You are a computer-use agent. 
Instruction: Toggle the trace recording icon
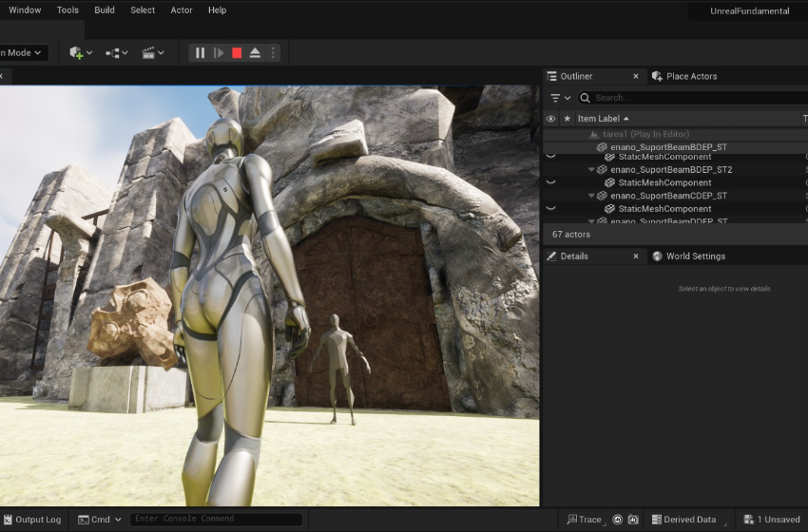point(617,519)
